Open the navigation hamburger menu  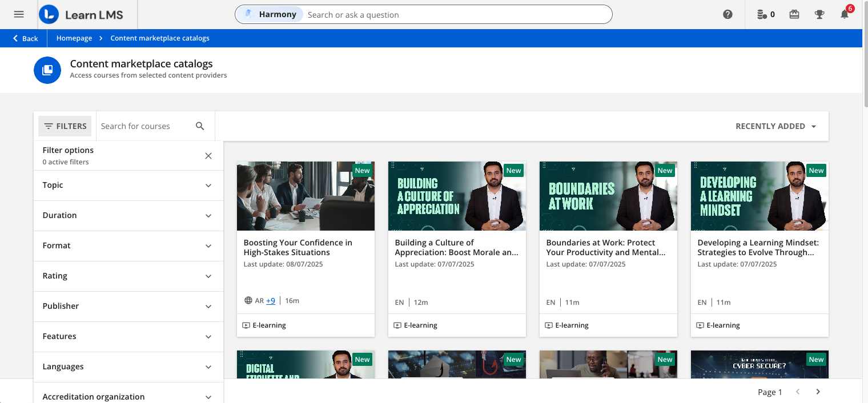[18, 14]
